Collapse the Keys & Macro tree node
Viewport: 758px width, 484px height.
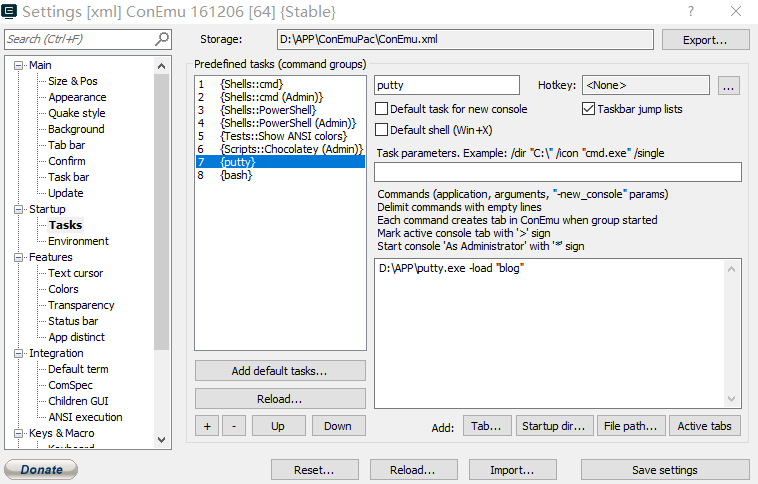[18, 433]
